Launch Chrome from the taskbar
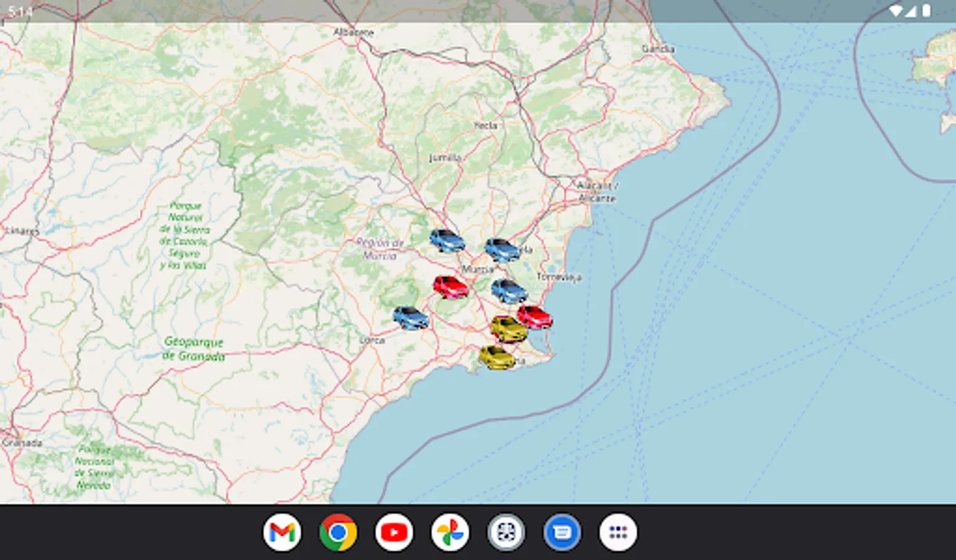956x560 pixels. pyautogui.click(x=338, y=533)
